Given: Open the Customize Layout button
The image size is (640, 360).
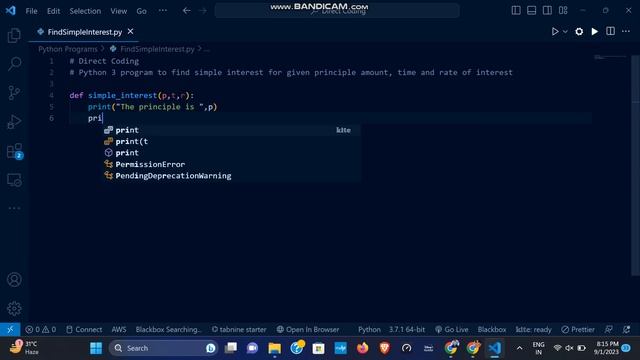Looking at the screenshot, I should coord(563,11).
